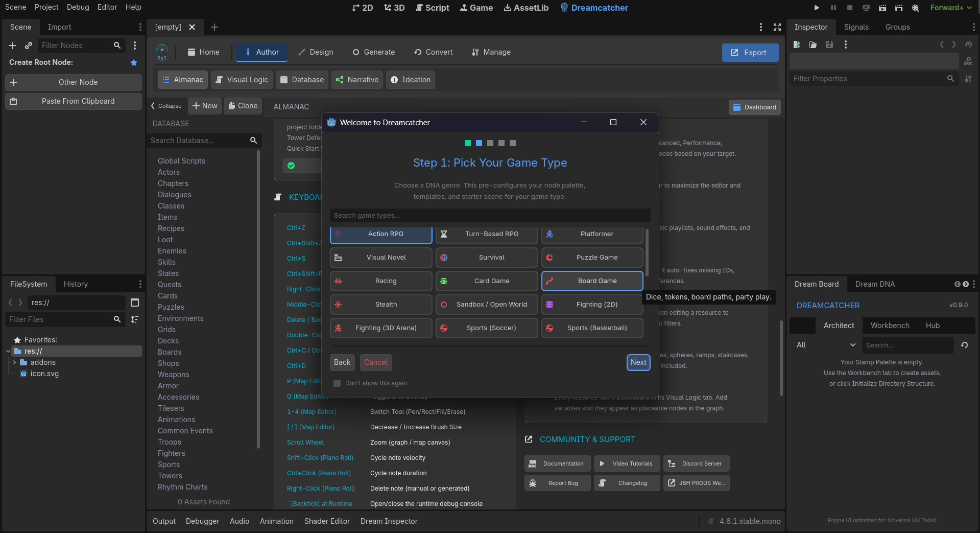Create new resource in Inspector
Viewport: 980px width, 533px height.
797,44
